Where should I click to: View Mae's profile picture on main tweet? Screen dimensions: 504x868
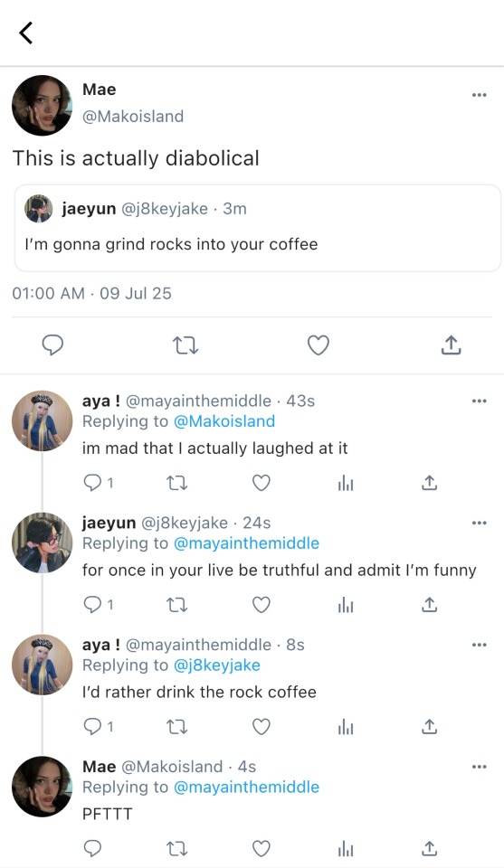(x=43, y=105)
